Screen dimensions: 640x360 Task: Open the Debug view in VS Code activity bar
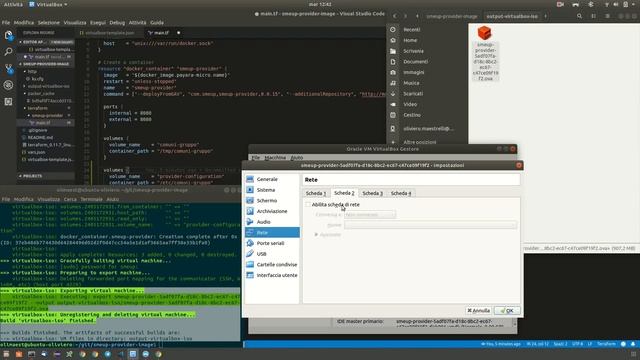8,85
